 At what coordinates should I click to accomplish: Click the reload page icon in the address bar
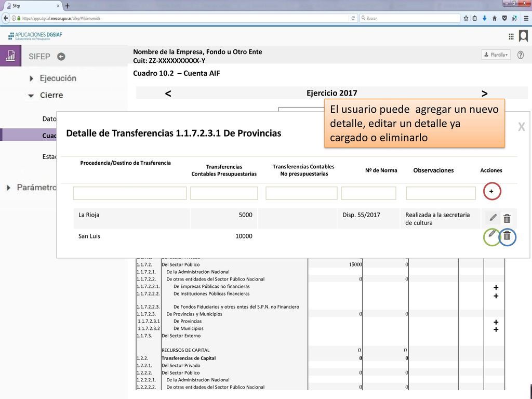[353, 18]
